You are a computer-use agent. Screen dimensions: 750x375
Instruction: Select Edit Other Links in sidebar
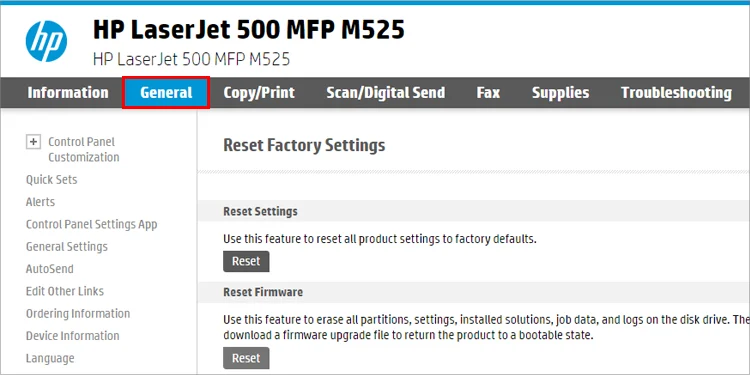coord(65,291)
